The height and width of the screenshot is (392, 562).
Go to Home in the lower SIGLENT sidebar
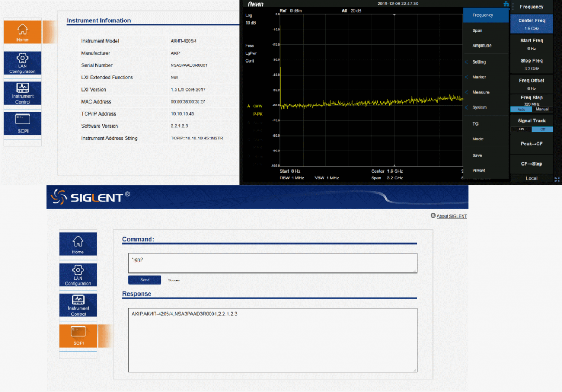pyautogui.click(x=78, y=244)
